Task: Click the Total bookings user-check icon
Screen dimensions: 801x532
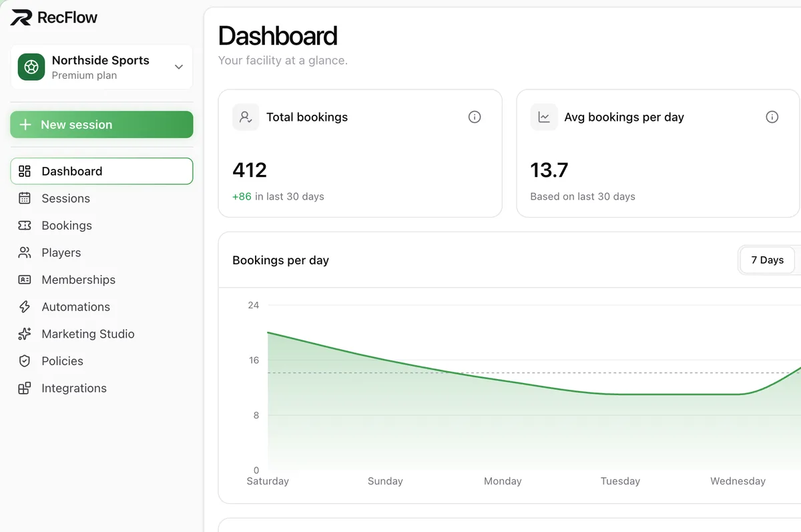Action: 246,117
